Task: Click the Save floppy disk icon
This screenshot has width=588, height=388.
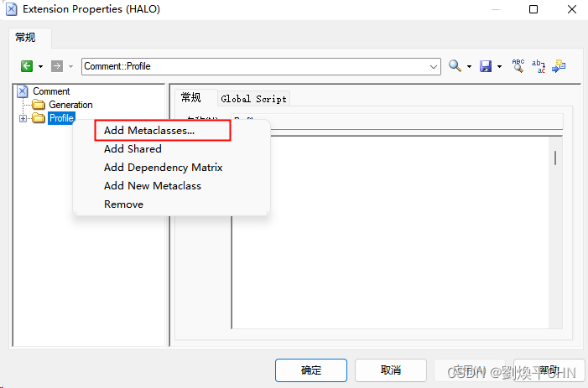Action: tap(486, 66)
